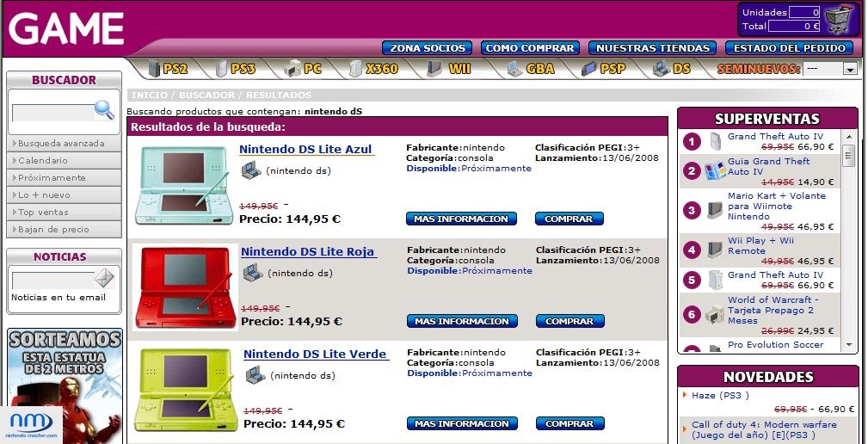
Task: Open World of Warcraft Tarjeta Prepago link
Action: [x=773, y=310]
